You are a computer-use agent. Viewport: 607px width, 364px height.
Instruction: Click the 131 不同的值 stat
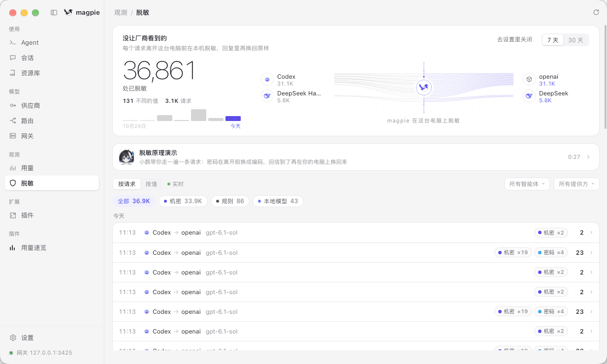140,101
